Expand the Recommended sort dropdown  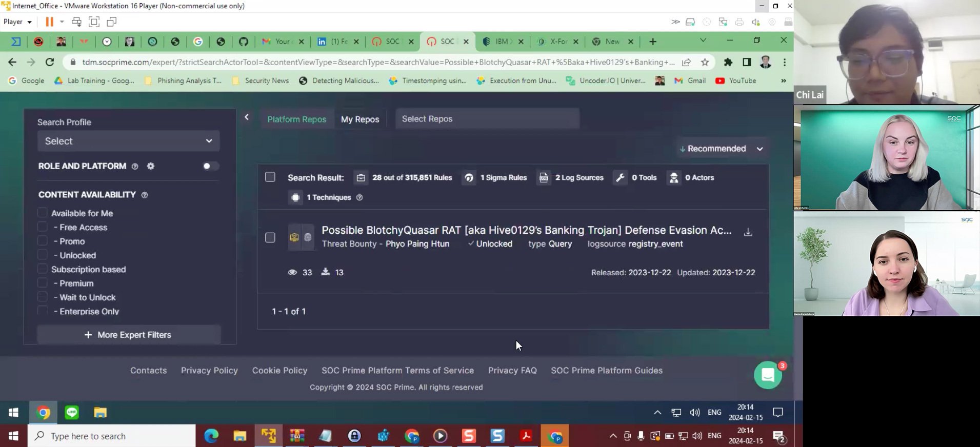click(721, 149)
